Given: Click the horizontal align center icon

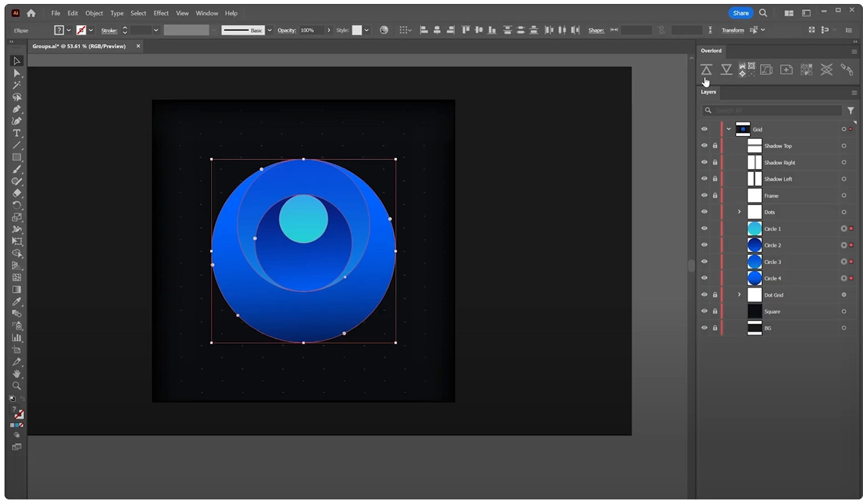Looking at the screenshot, I should click(437, 30).
